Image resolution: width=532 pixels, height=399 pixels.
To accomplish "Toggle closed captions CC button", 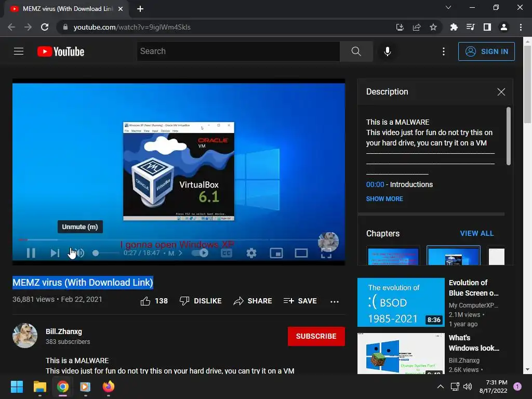I will tap(227, 253).
